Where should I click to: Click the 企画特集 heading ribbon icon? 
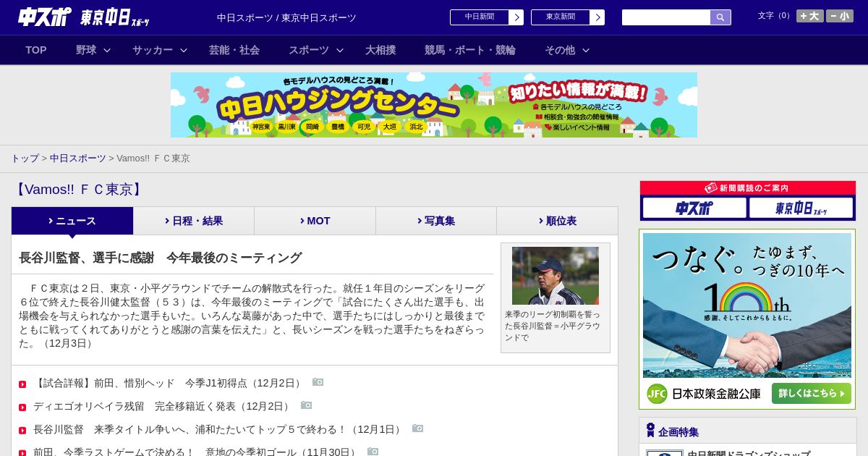pos(650,430)
